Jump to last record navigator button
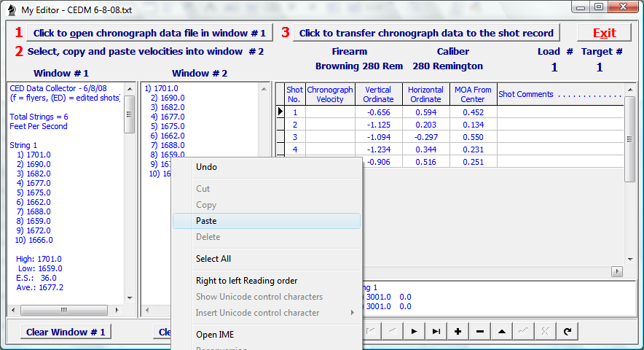This screenshot has width=644, height=350. 436,332
